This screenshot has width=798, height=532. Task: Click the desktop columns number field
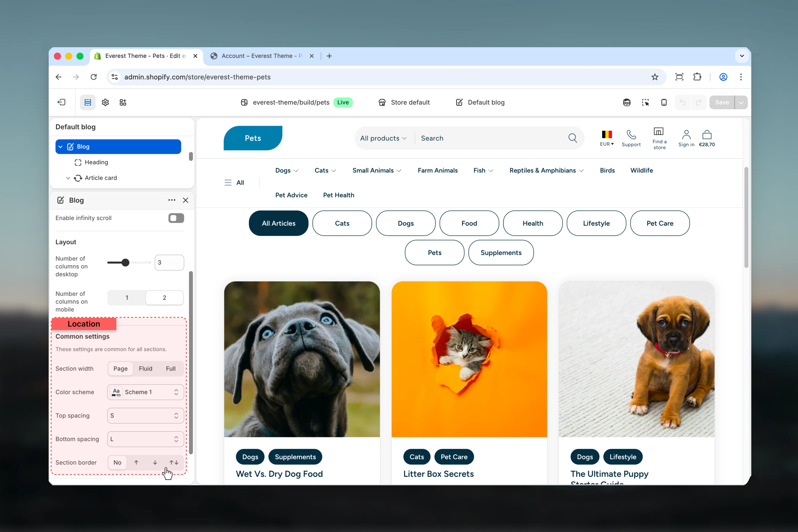[169, 263]
